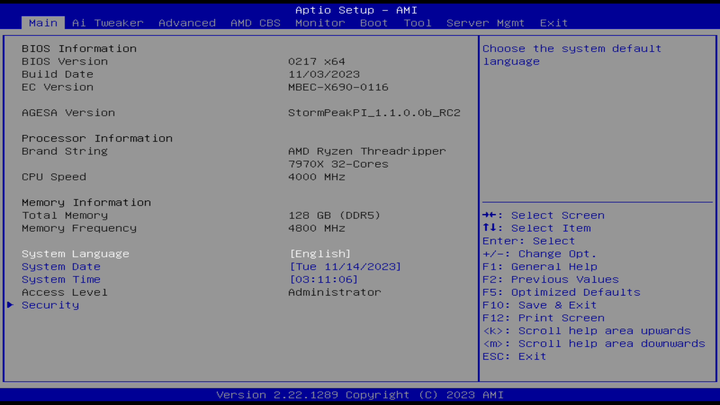Click the System Date value field
Viewport: 720px width, 405px height.
345,267
